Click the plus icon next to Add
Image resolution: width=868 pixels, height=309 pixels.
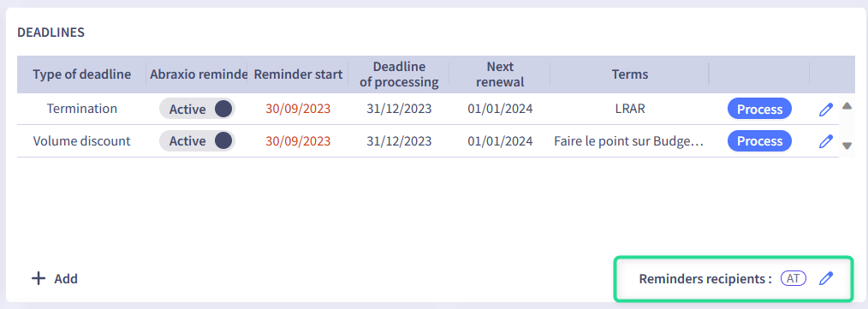click(x=39, y=278)
